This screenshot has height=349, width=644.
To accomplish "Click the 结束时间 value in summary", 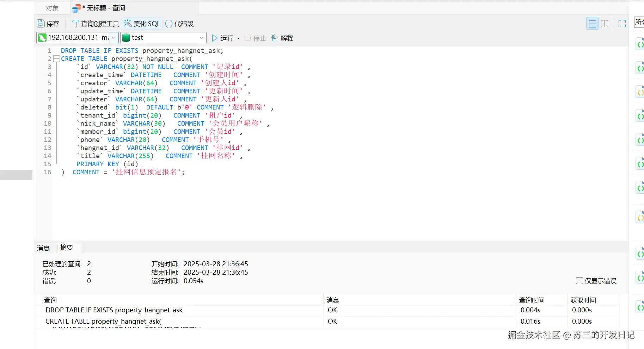I will (216, 272).
